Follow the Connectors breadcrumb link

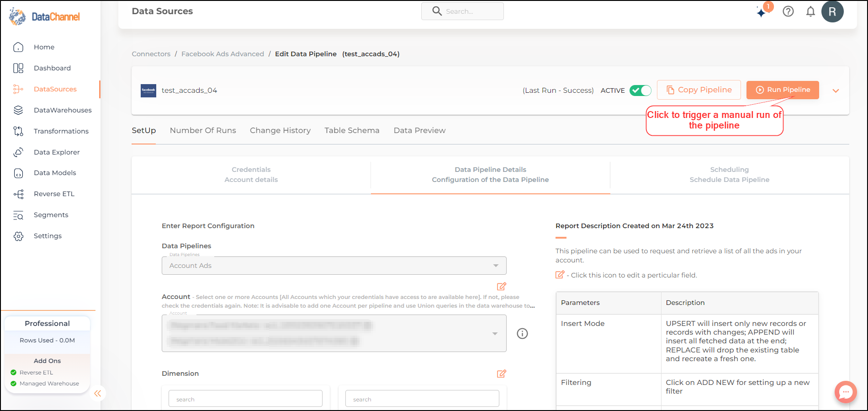[x=151, y=54]
